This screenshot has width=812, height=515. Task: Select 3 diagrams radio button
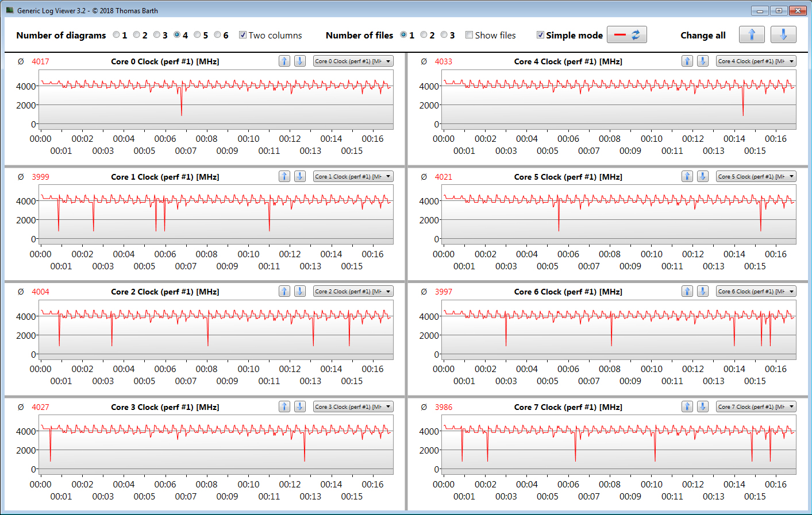157,35
